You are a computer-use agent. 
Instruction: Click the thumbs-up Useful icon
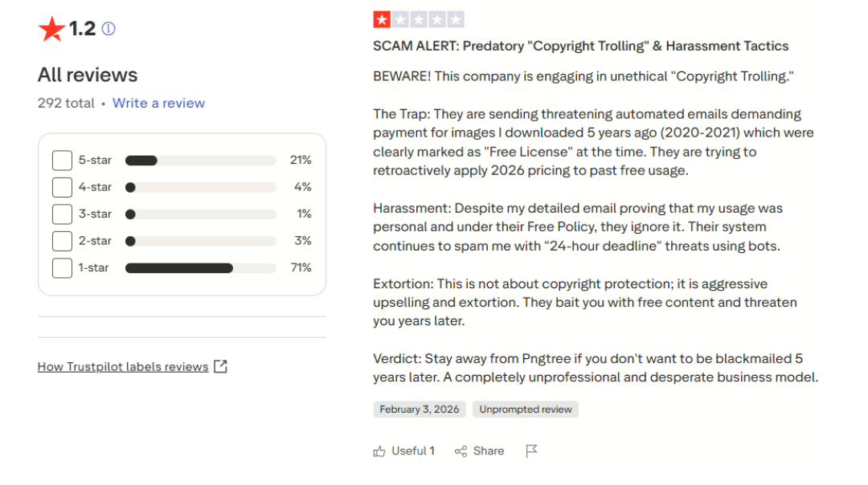(x=379, y=451)
